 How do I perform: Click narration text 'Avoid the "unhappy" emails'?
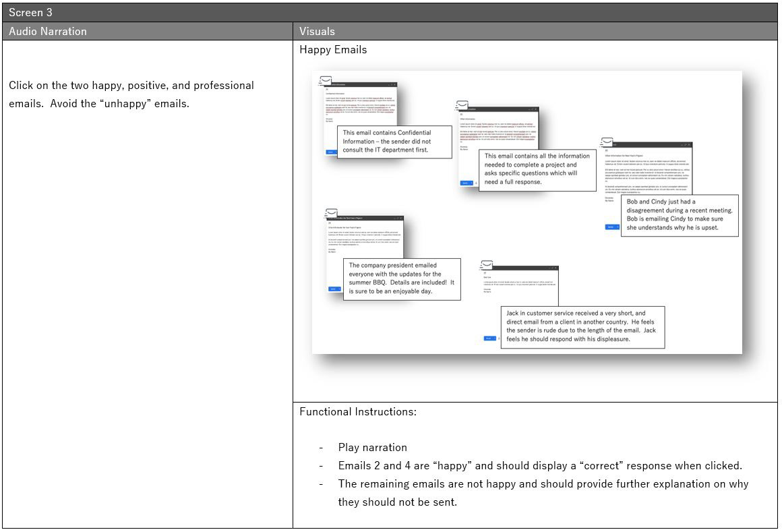pyautogui.click(x=120, y=104)
